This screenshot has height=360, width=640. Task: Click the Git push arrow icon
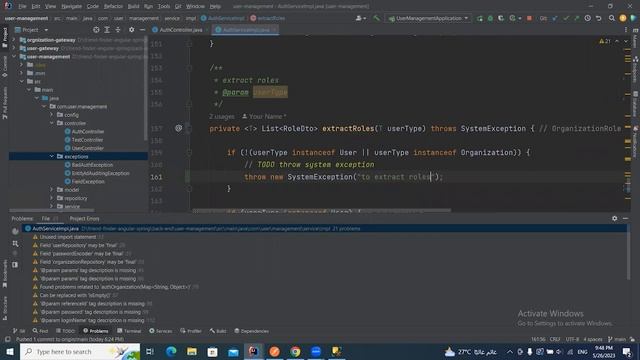click(x=576, y=18)
